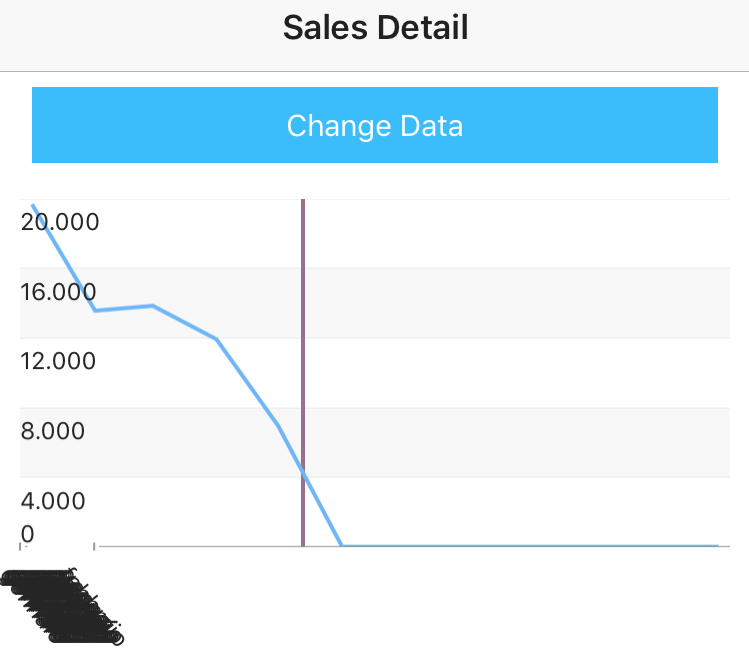Tap the Change Data button
This screenshot has height=666, width=749.
pyautogui.click(x=375, y=125)
